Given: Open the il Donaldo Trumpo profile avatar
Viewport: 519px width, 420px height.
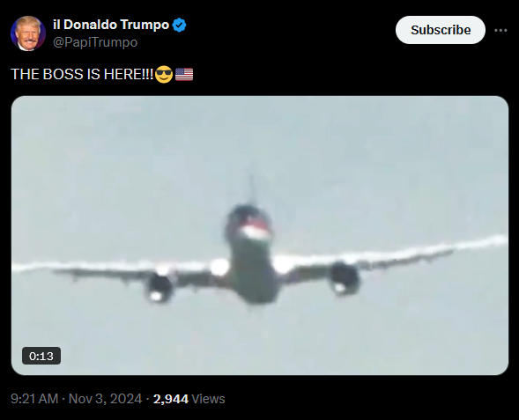Looking at the screenshot, I should (28, 33).
